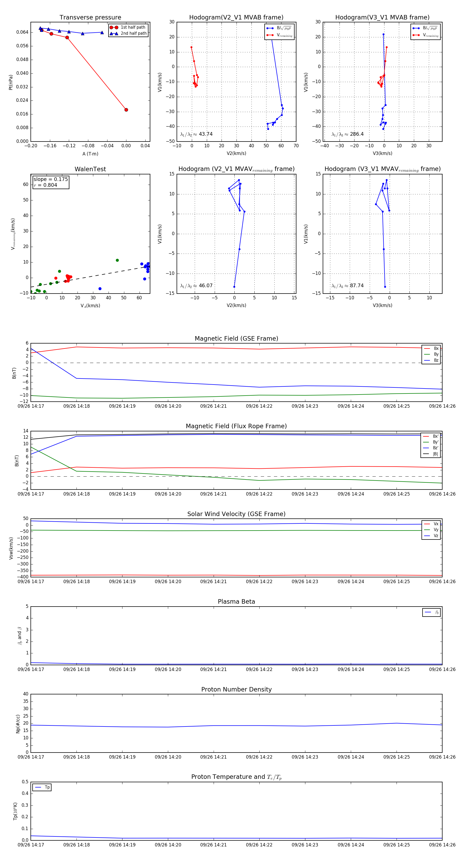Image resolution: width=473 pixels, height=868 pixels.
Task: Click the 'VA(km/s)' axis label in WalenTest
Action: 90,306
